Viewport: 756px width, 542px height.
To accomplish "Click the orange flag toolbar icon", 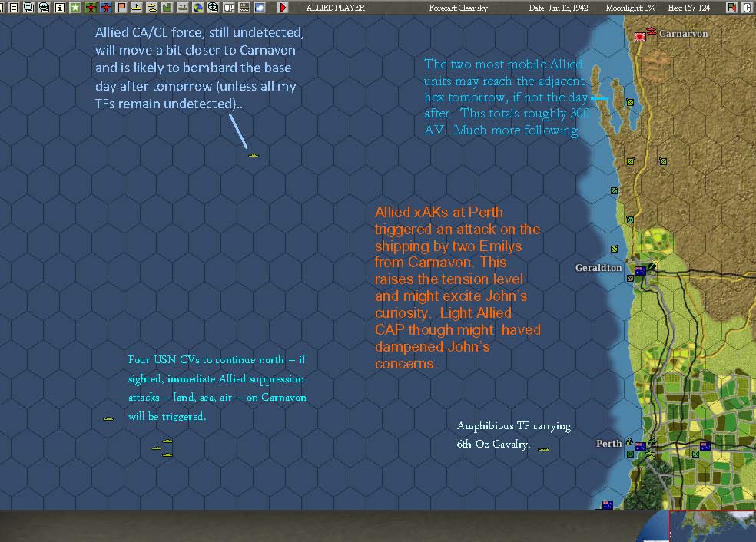I will tap(121, 7).
